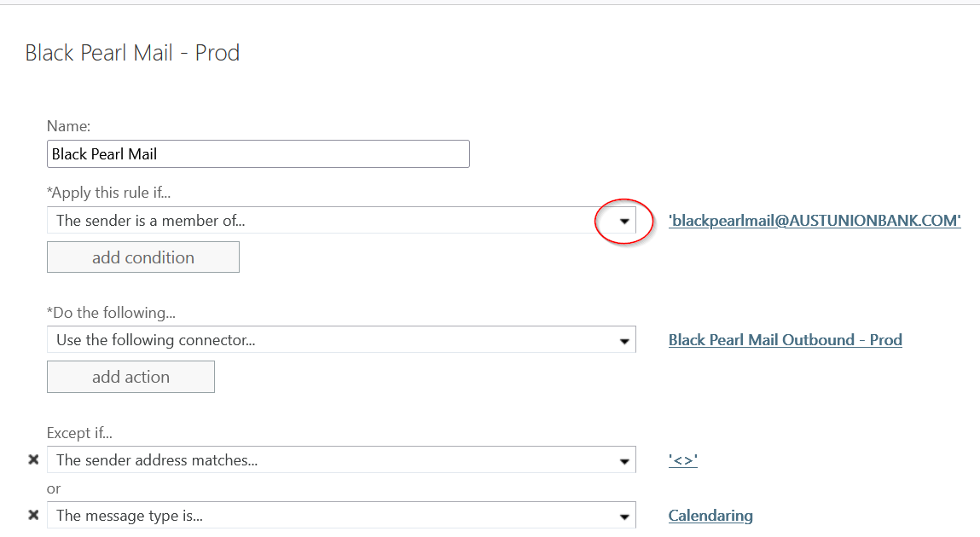The width and height of the screenshot is (980, 537).
Task: Expand the message type dropdown arrow
Action: [x=624, y=516]
